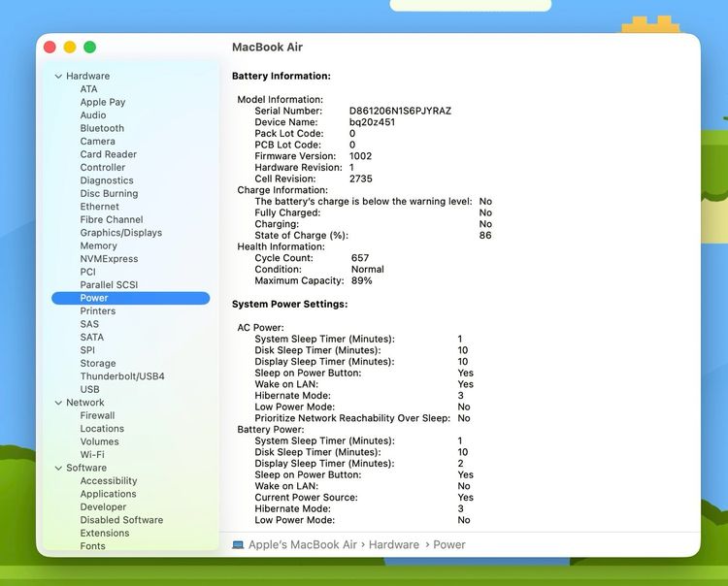The image size is (728, 586).
Task: Click device name bq20z451
Action: tap(372, 122)
